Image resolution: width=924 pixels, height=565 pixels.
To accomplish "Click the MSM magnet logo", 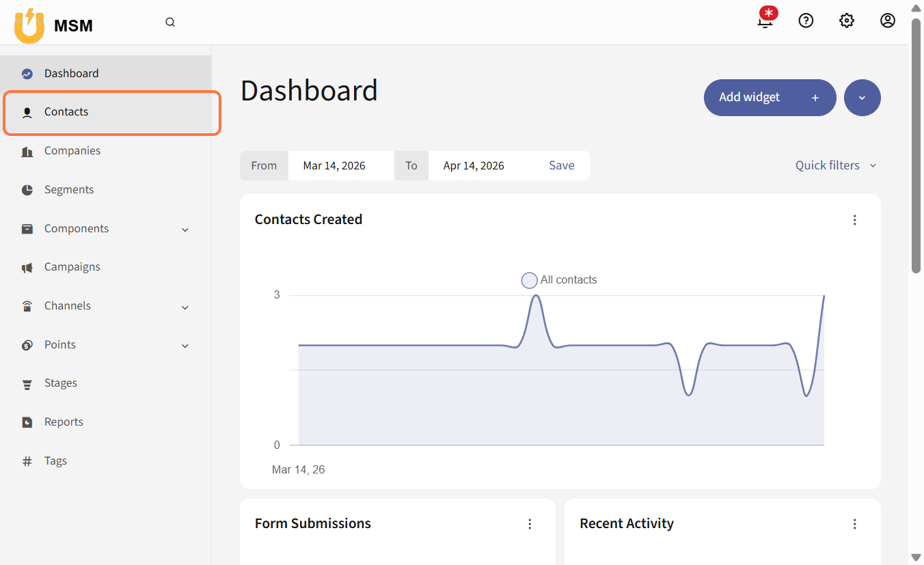I will [29, 26].
